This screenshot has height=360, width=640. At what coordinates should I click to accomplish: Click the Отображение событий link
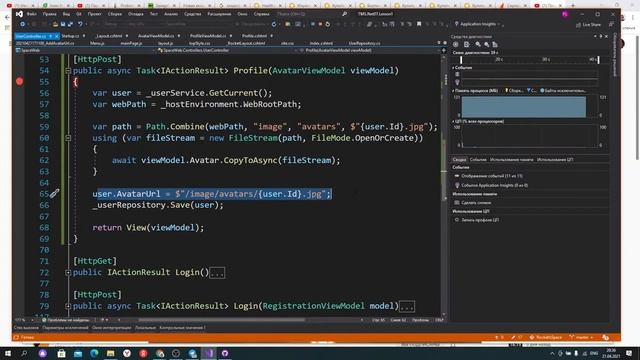(492, 176)
